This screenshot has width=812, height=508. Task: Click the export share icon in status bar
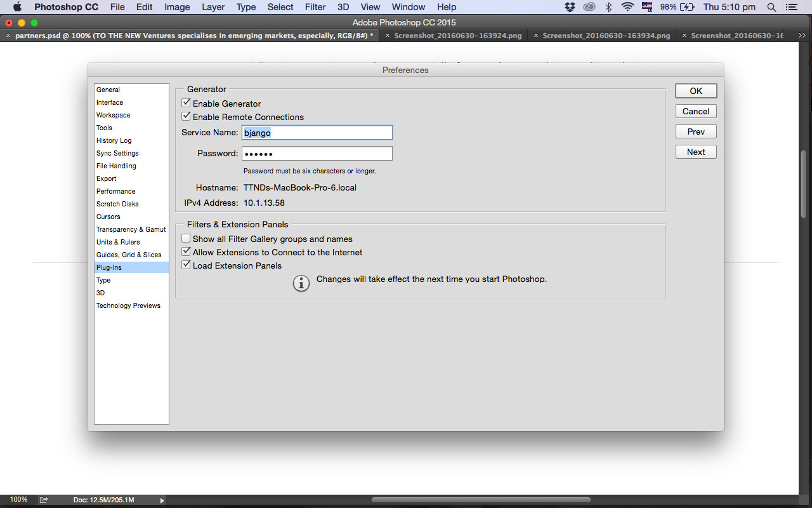[44, 500]
